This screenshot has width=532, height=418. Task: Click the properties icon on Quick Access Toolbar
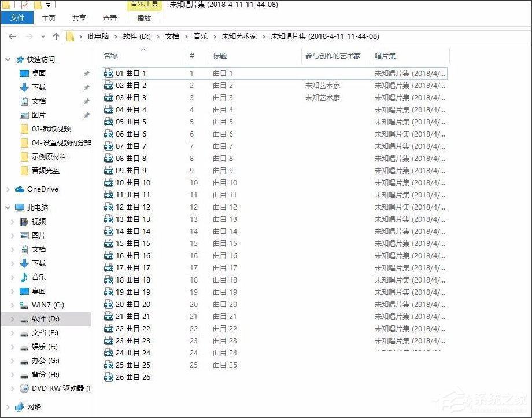(x=6, y=5)
